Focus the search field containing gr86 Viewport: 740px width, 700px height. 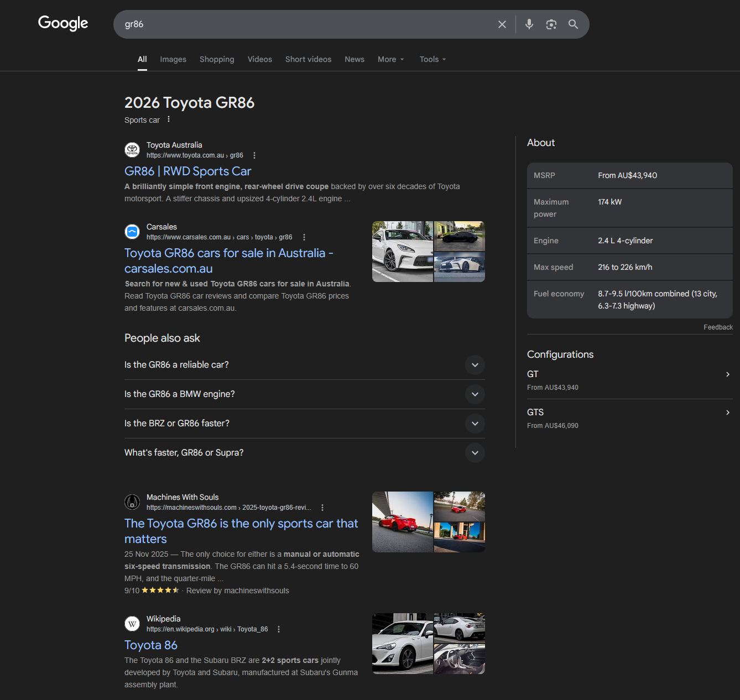point(304,24)
